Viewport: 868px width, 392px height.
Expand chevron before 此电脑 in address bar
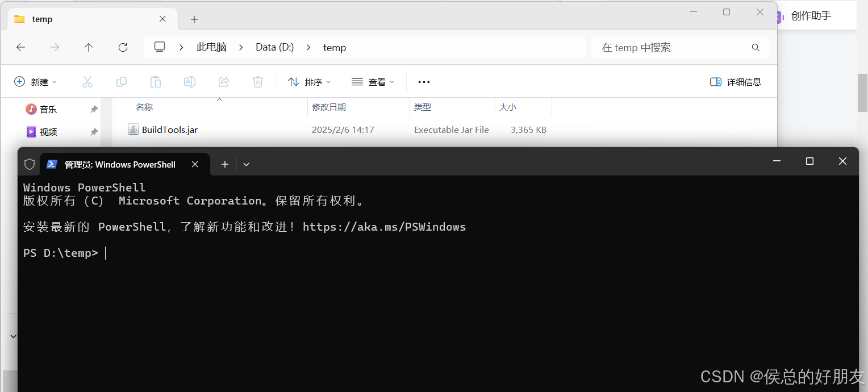[181, 48]
